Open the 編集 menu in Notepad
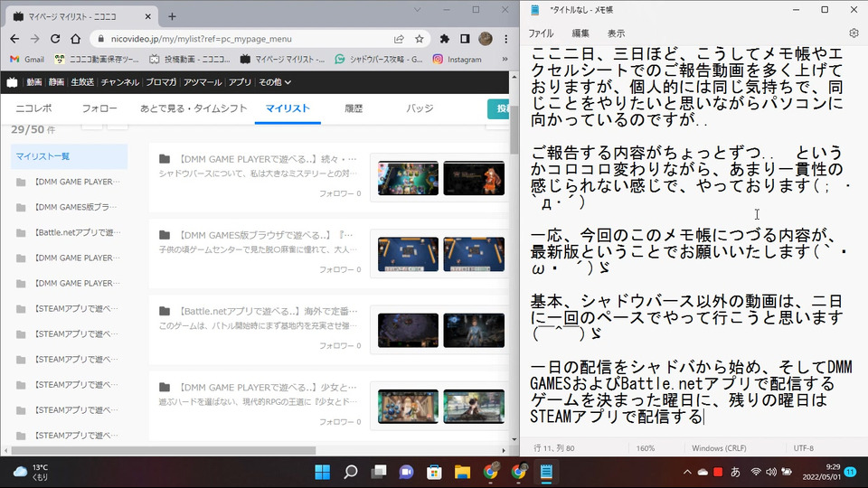The height and width of the screenshot is (488, 868). (x=580, y=33)
